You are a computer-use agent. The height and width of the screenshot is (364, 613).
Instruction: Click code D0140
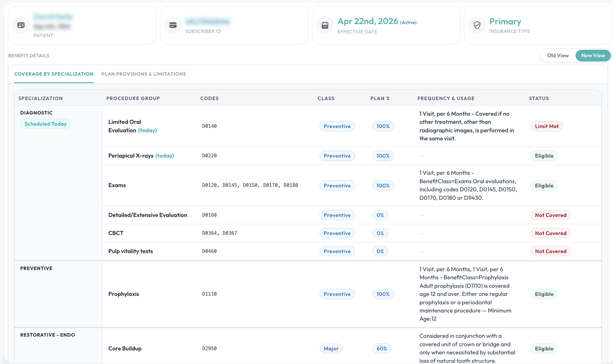pos(210,126)
